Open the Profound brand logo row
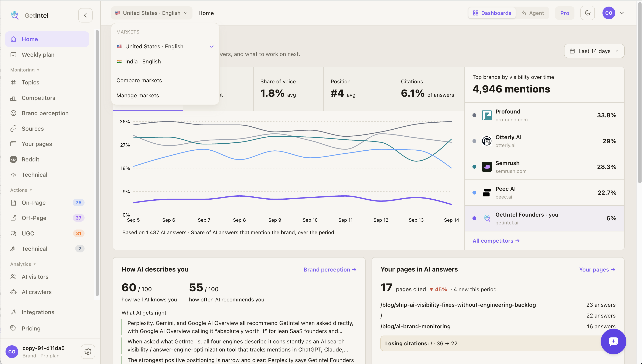The width and height of the screenshot is (642, 364). (x=544, y=115)
